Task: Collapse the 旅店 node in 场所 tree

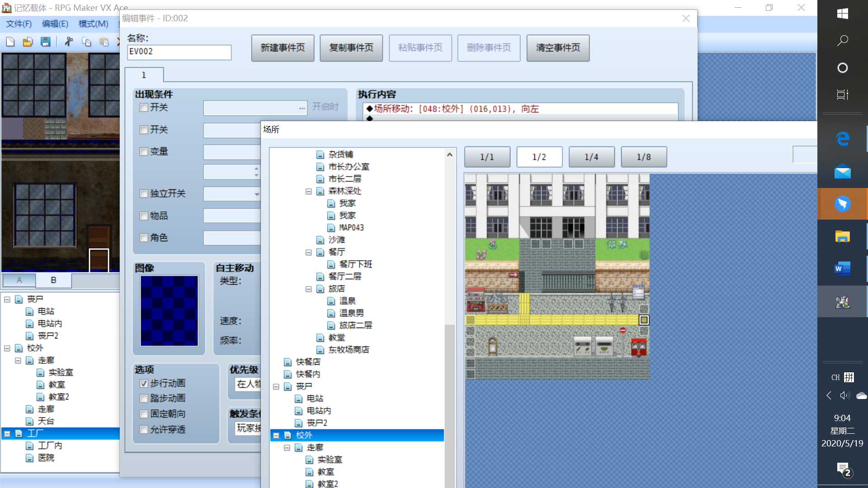Action: click(309, 289)
